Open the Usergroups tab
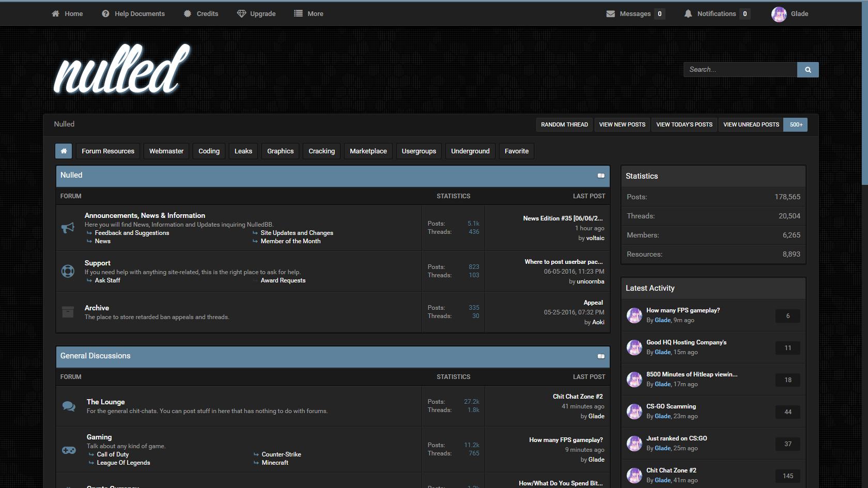Screen dimensions: 868x488 [x=419, y=151]
